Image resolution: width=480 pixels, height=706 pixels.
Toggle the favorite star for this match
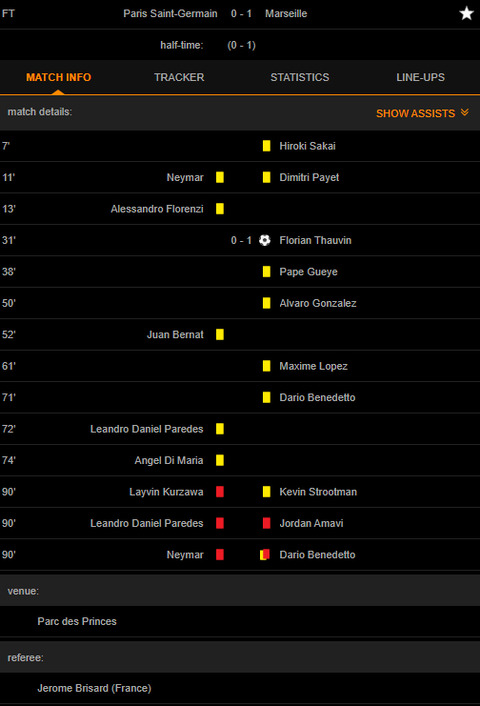[466, 14]
